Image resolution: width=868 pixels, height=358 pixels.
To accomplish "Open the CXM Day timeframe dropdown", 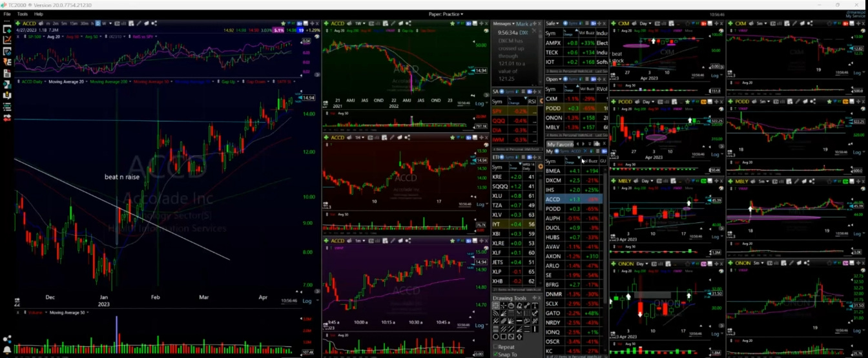I will [x=647, y=23].
